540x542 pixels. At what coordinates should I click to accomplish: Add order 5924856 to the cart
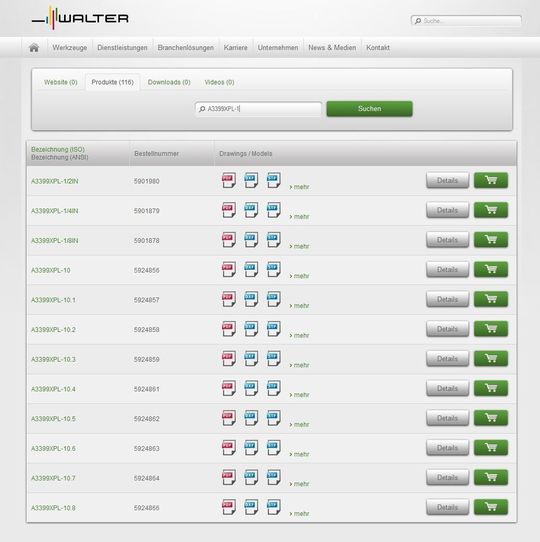(491, 269)
